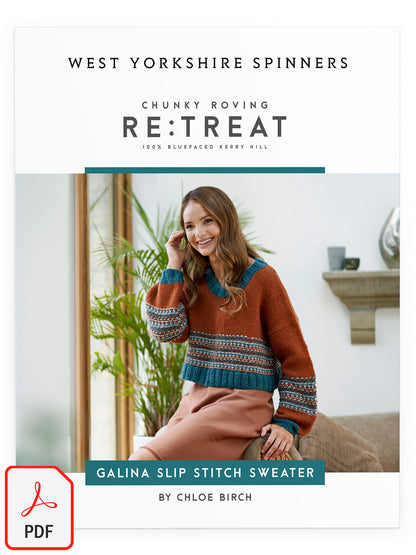Select the By Chloe Birch author text
This screenshot has height=555, width=416.
pyautogui.click(x=205, y=497)
